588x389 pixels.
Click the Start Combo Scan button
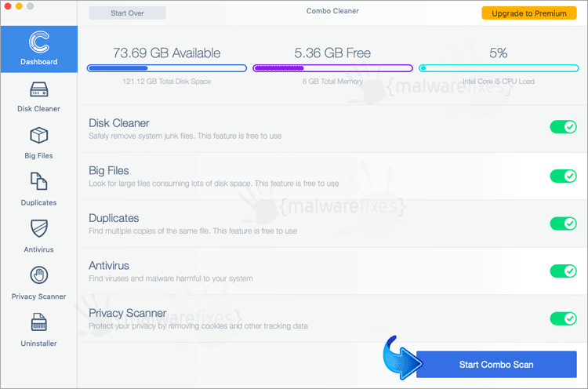coord(496,364)
